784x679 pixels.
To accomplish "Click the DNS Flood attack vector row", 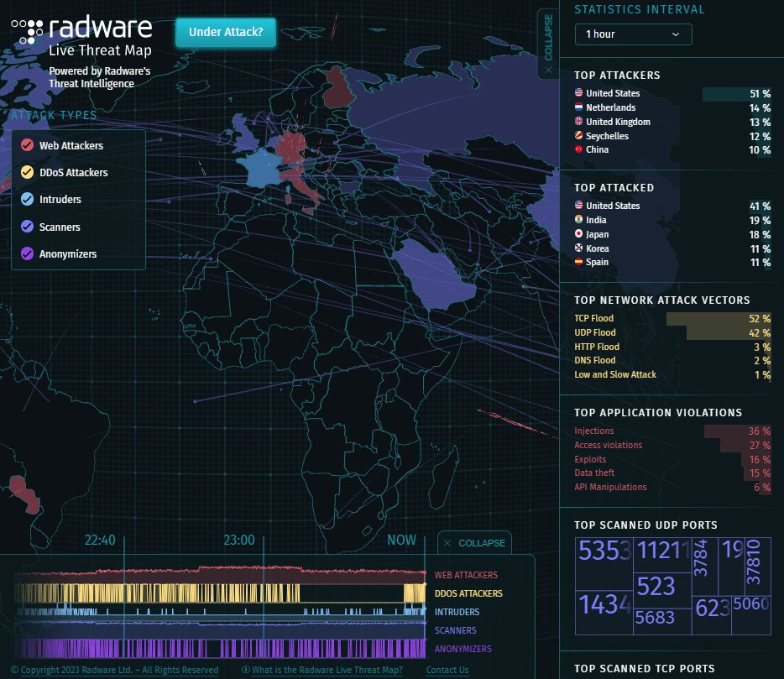I will point(672,361).
